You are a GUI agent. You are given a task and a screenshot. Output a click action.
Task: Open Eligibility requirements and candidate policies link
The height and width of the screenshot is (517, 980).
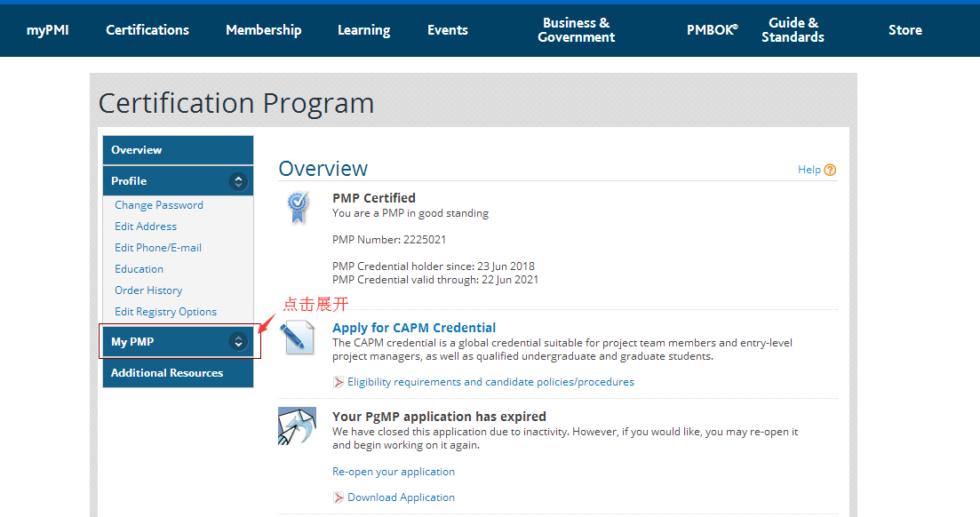[490, 382]
